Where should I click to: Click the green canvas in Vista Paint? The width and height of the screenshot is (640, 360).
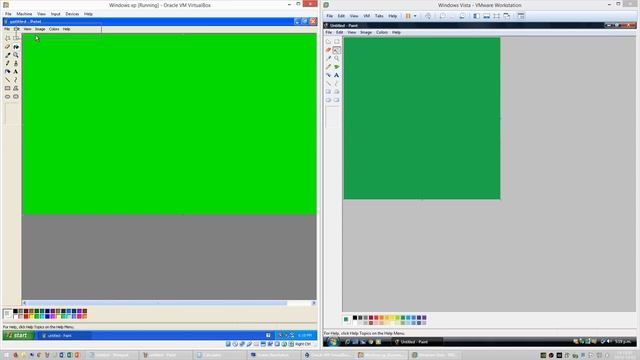422,118
